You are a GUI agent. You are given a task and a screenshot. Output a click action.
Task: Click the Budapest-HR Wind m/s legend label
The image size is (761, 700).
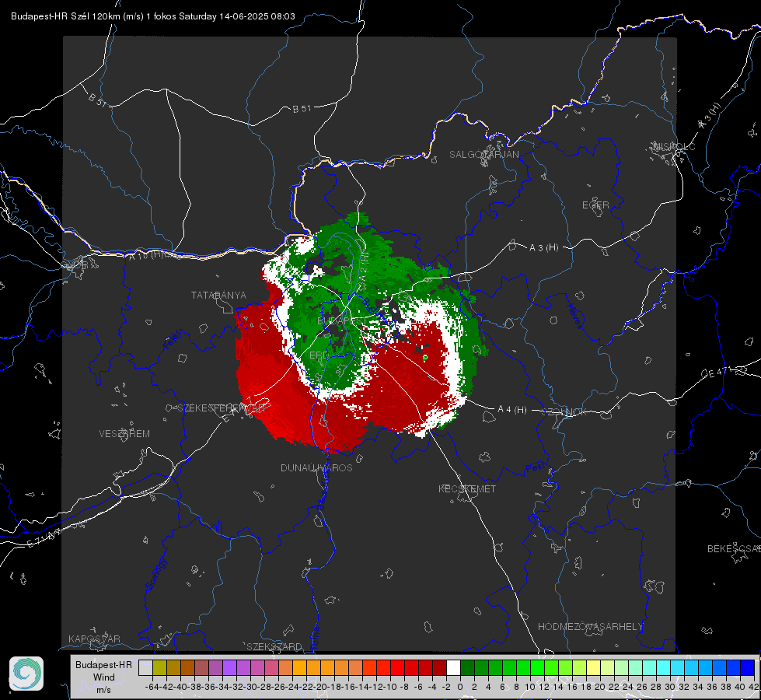[x=103, y=677]
